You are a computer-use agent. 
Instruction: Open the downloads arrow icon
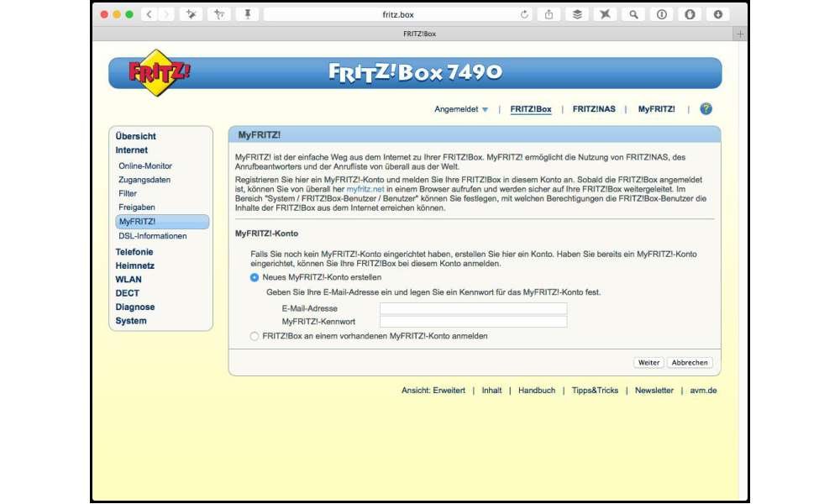click(x=718, y=14)
